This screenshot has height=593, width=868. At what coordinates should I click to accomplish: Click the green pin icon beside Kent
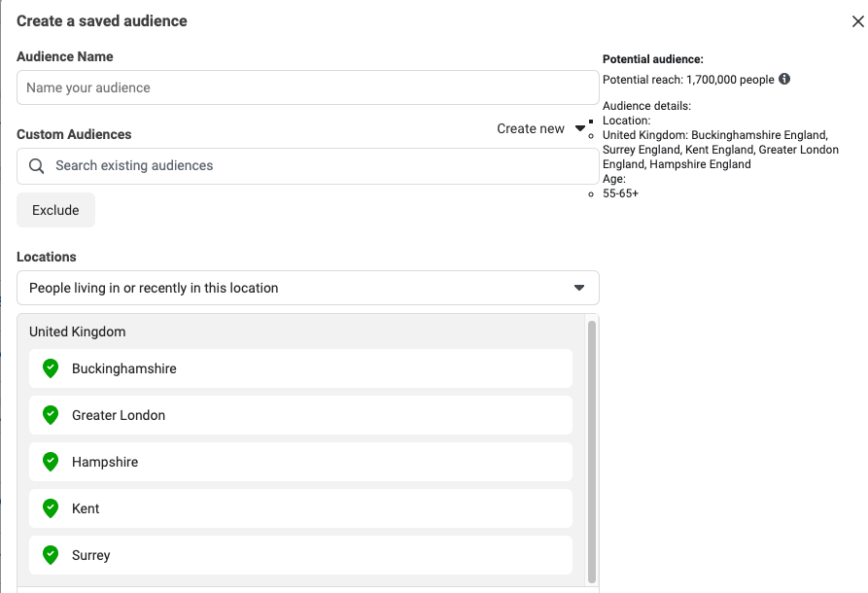pos(51,507)
